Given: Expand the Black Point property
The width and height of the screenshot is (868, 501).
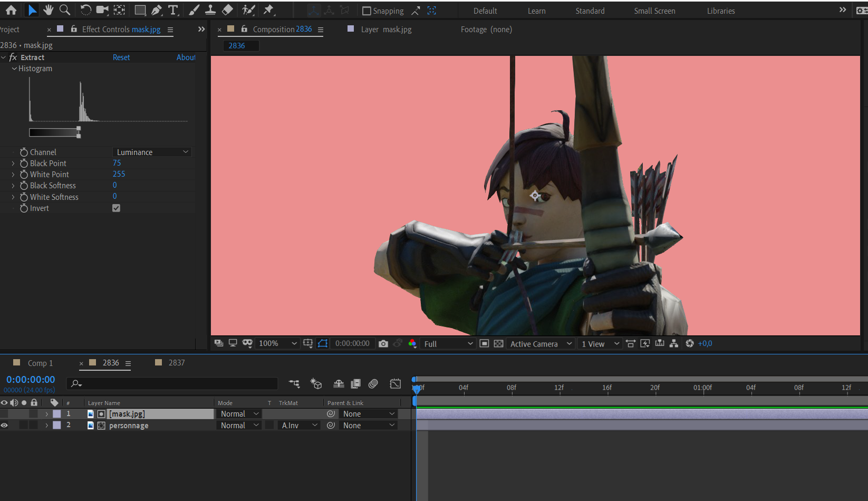Looking at the screenshot, I should pyautogui.click(x=13, y=163).
